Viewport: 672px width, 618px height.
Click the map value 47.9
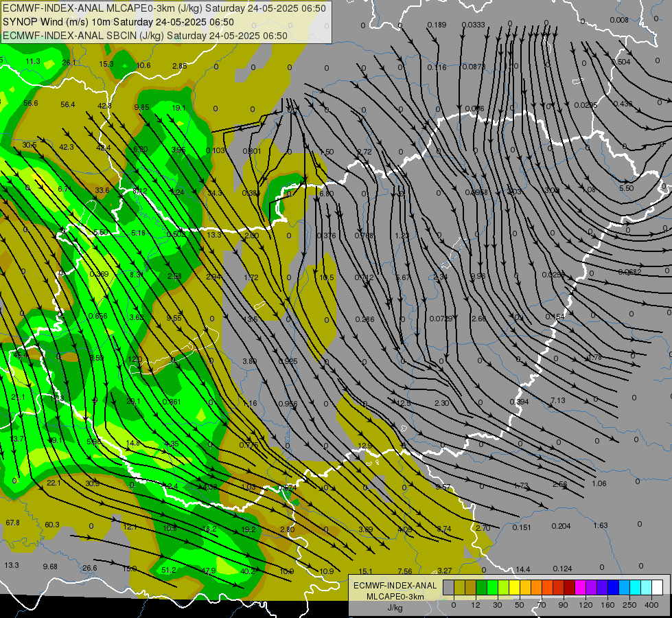(x=209, y=571)
